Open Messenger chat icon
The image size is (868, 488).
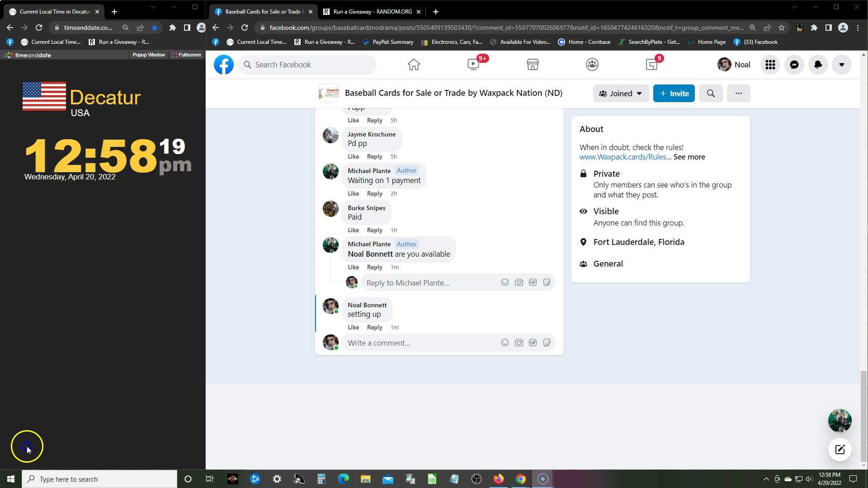tap(794, 65)
